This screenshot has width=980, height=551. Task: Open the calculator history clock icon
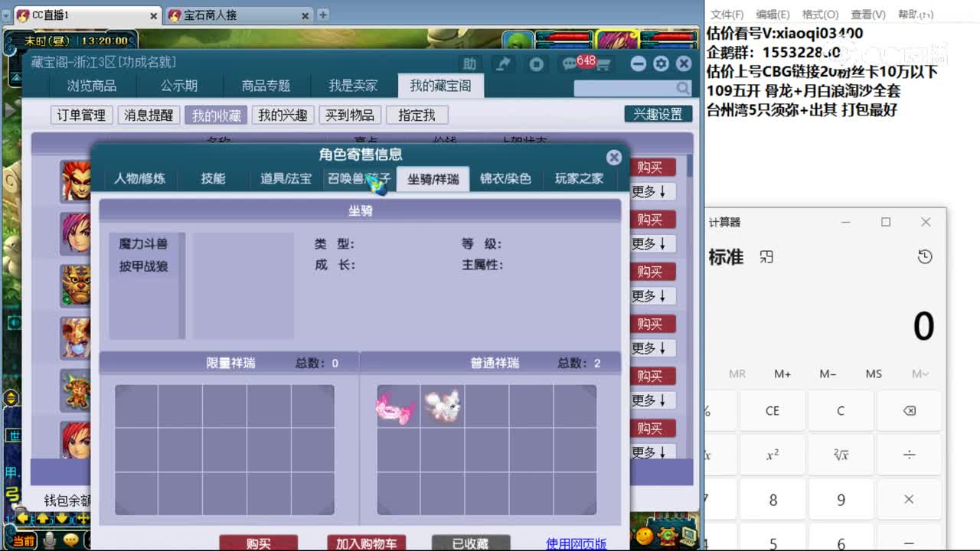coord(926,257)
